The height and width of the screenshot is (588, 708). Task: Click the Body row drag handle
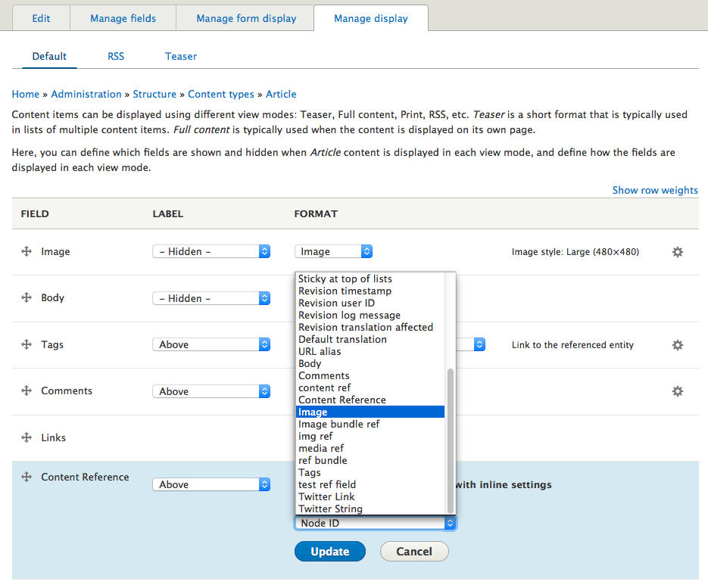27,298
